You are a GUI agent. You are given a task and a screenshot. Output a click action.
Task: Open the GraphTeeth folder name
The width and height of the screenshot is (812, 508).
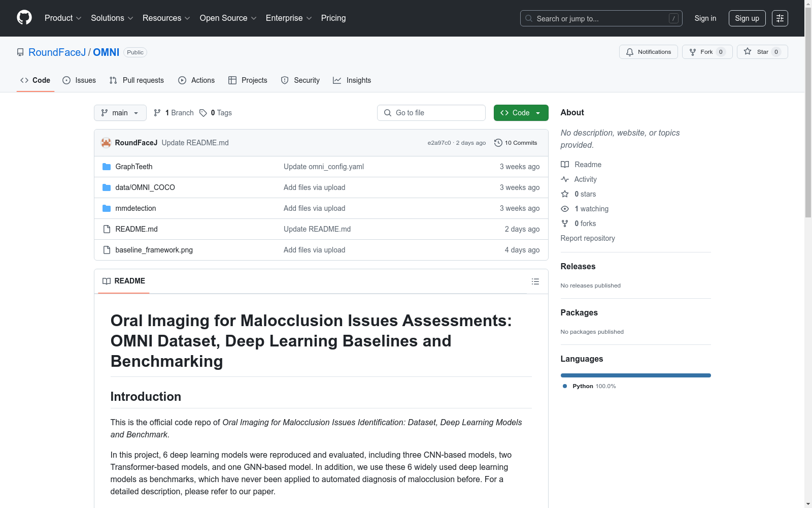(x=134, y=167)
